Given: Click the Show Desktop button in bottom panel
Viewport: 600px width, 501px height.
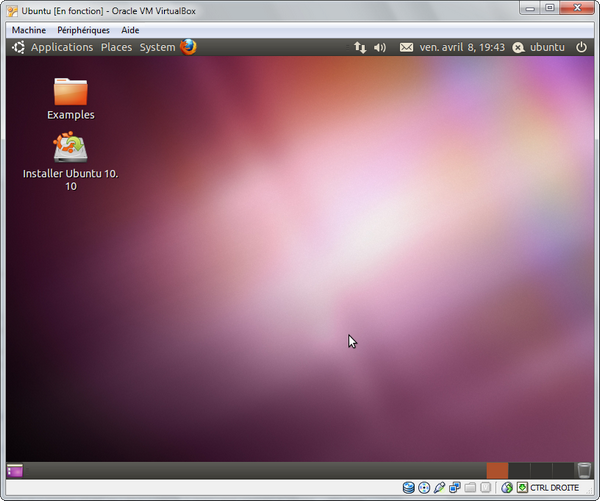Looking at the screenshot, I should click(15, 470).
